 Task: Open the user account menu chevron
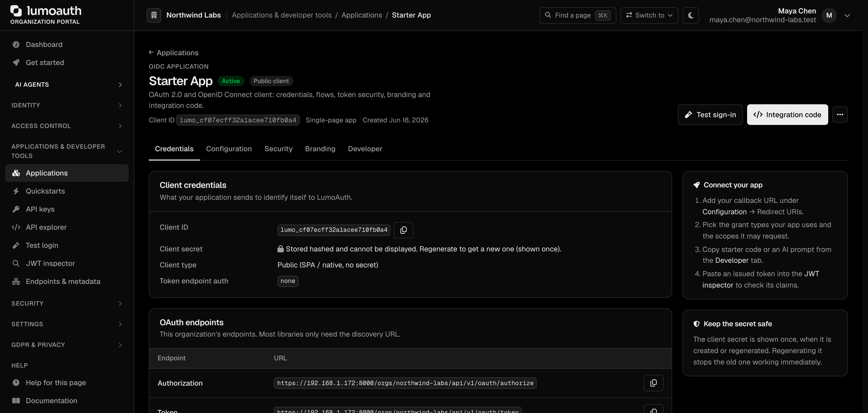point(847,15)
